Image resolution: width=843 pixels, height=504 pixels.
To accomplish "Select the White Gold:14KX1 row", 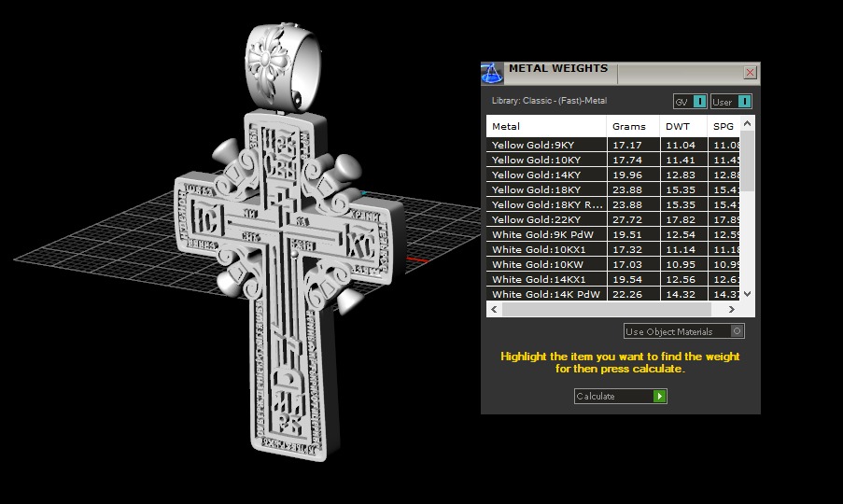I will [613, 279].
